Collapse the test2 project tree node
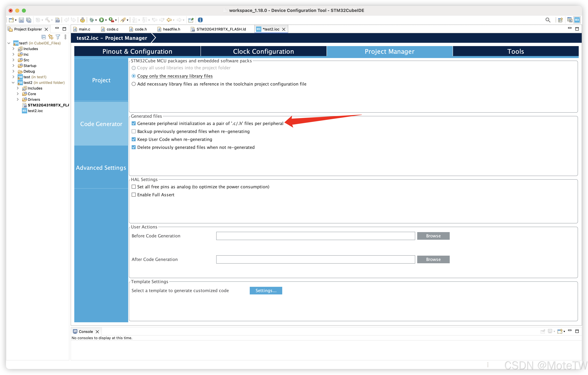The image size is (588, 375). (13, 83)
